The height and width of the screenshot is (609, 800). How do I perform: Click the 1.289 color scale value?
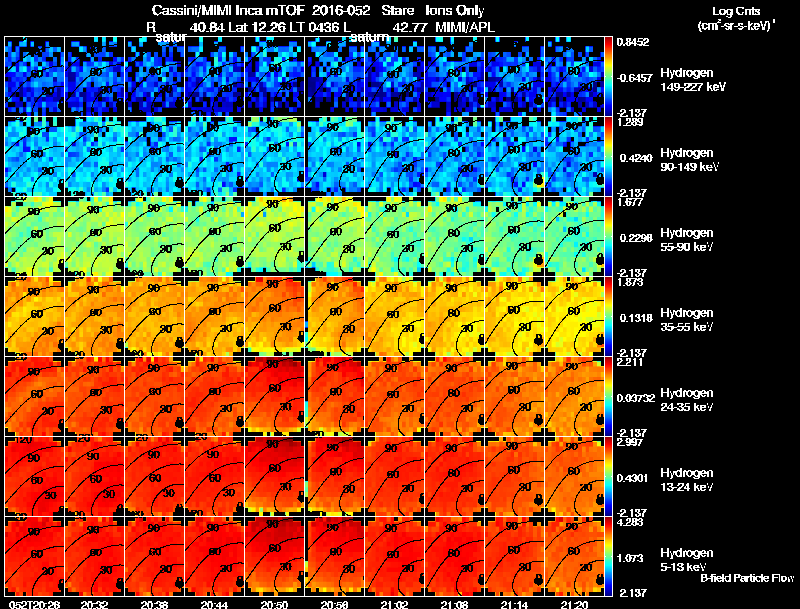pyautogui.click(x=630, y=122)
